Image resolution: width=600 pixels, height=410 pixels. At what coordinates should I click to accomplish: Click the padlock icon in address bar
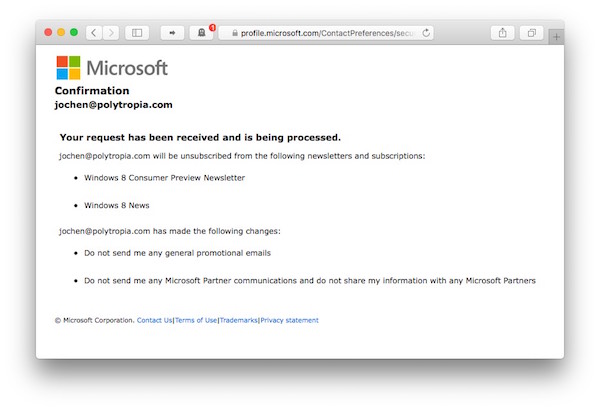pyautogui.click(x=235, y=33)
